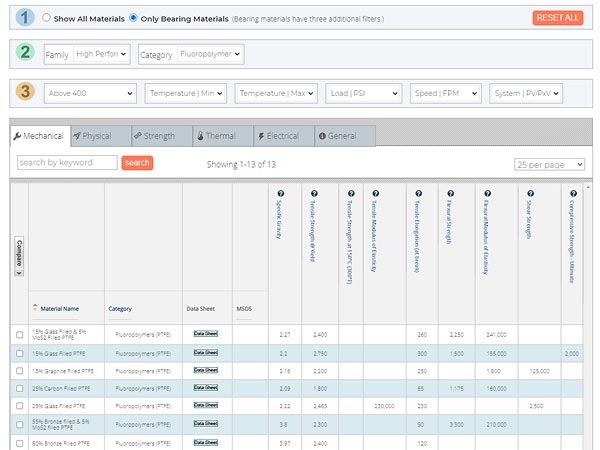The image size is (600, 450).
Task: Switch to the Thermal tab
Action: click(x=223, y=136)
